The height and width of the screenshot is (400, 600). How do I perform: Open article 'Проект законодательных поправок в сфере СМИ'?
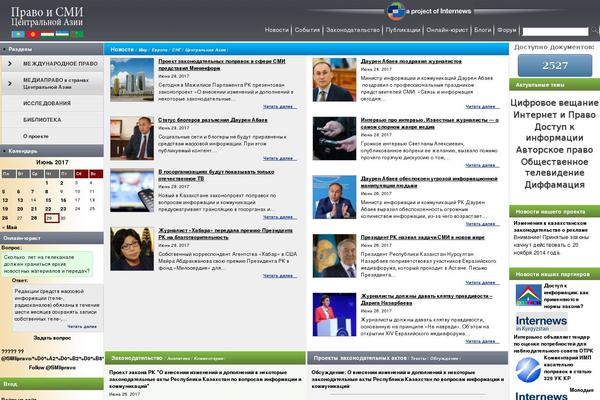click(222, 65)
